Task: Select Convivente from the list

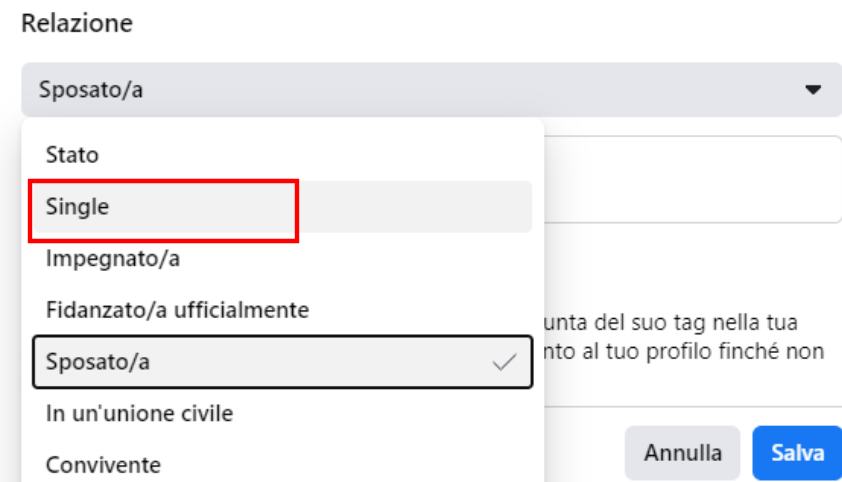Action: coord(90,463)
